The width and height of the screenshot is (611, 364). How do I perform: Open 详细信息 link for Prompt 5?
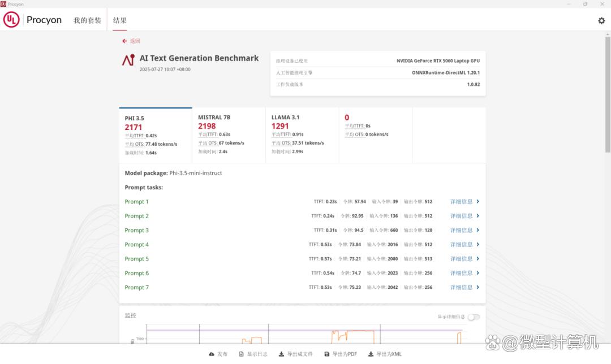click(461, 259)
